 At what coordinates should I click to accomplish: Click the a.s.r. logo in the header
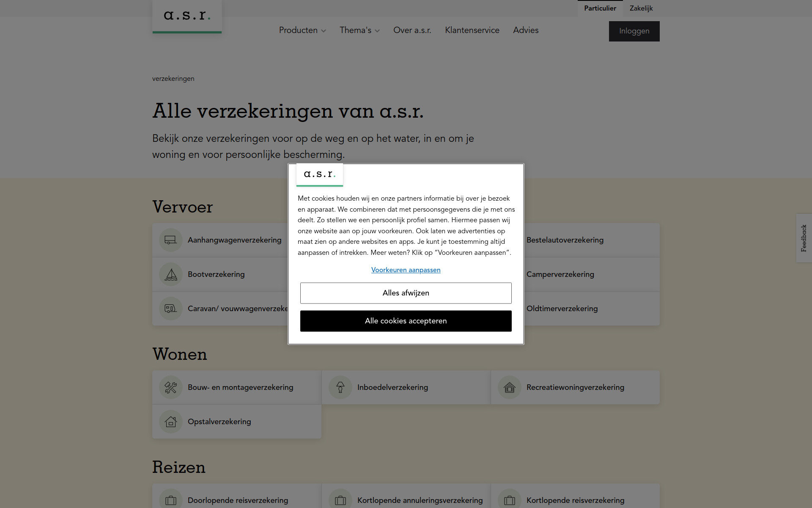click(x=187, y=16)
